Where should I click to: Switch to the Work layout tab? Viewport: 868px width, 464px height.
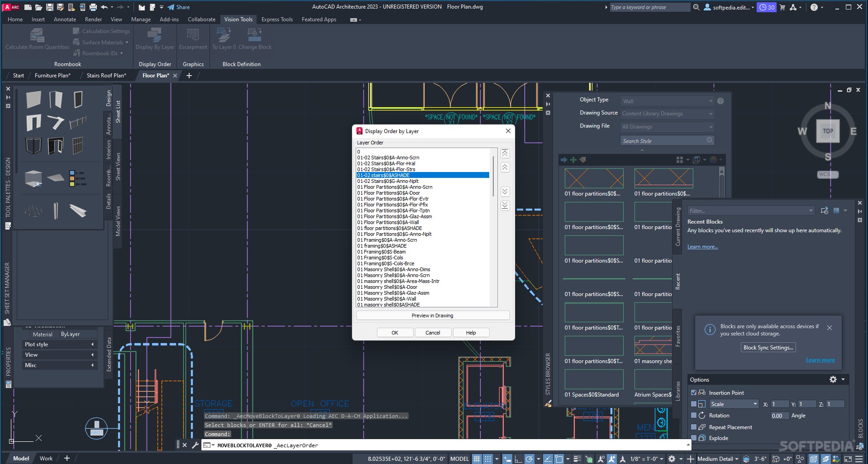[46, 459]
